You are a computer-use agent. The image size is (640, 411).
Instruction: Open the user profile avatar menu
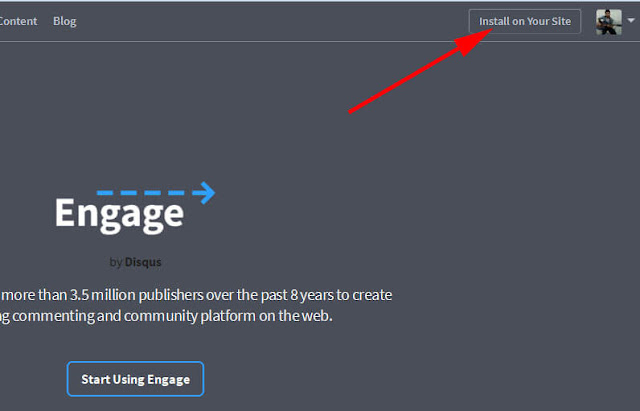click(609, 22)
